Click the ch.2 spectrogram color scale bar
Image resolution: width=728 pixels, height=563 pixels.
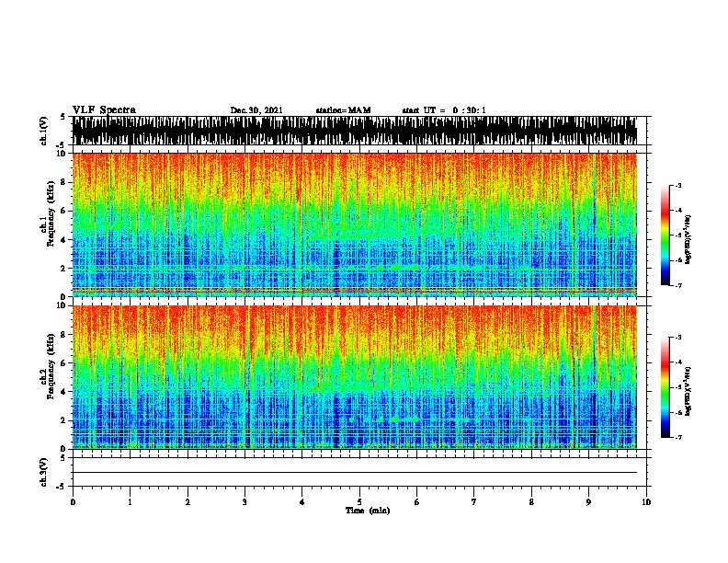coord(665,387)
